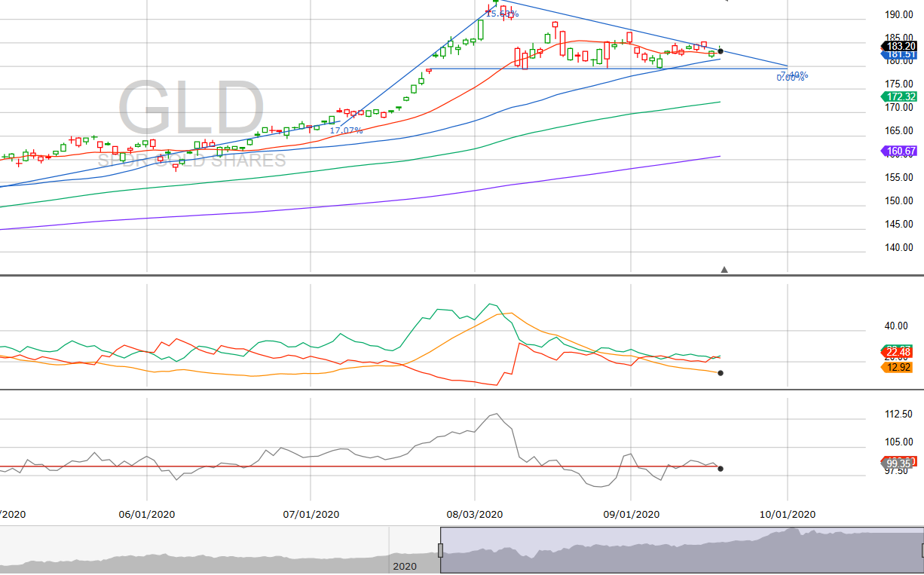Click the 40.00 indicator axis label
The image size is (924, 575).
tap(896, 326)
